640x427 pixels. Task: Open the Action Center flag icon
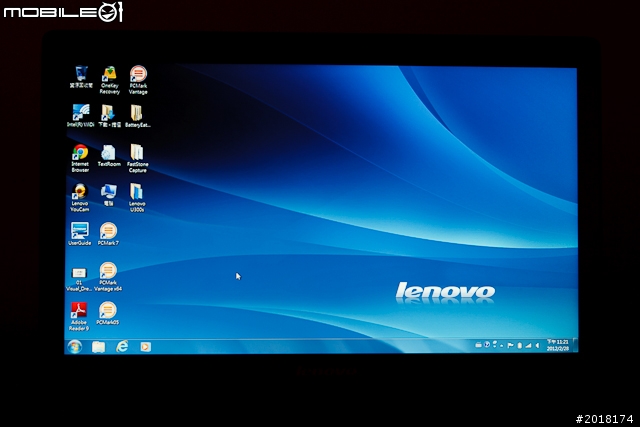510,345
